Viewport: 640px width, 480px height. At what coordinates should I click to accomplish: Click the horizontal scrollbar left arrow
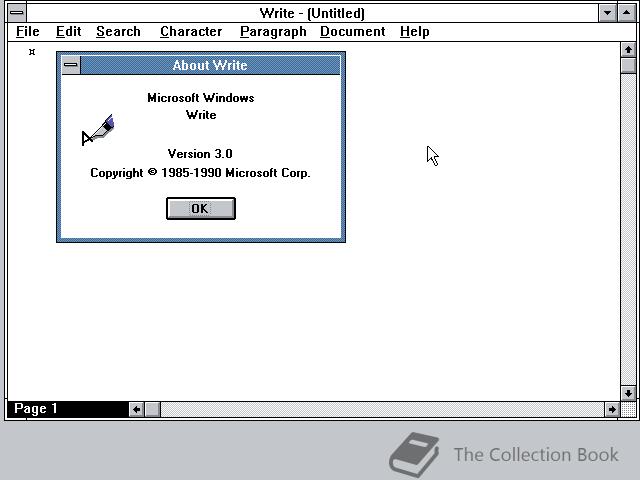[x=136, y=409]
